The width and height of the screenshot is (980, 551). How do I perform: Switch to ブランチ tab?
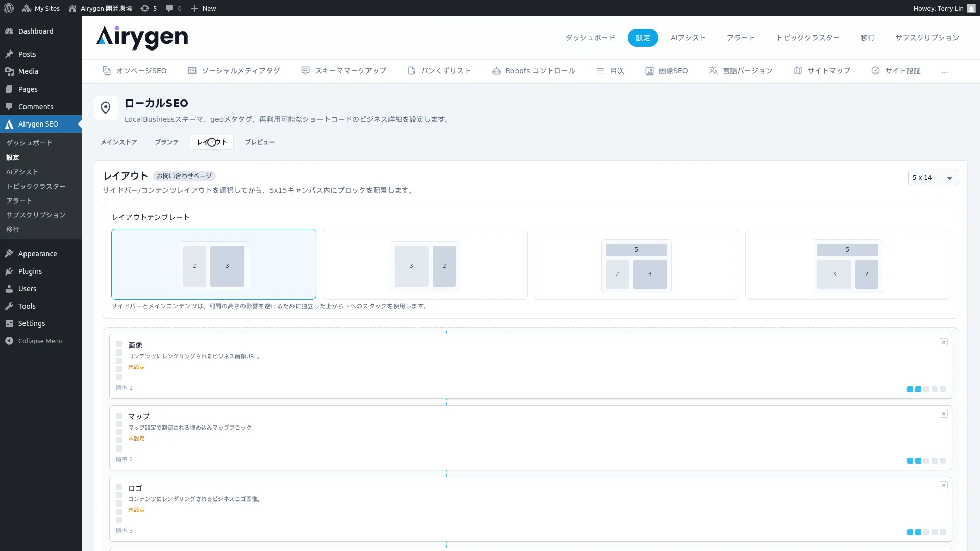pyautogui.click(x=167, y=142)
